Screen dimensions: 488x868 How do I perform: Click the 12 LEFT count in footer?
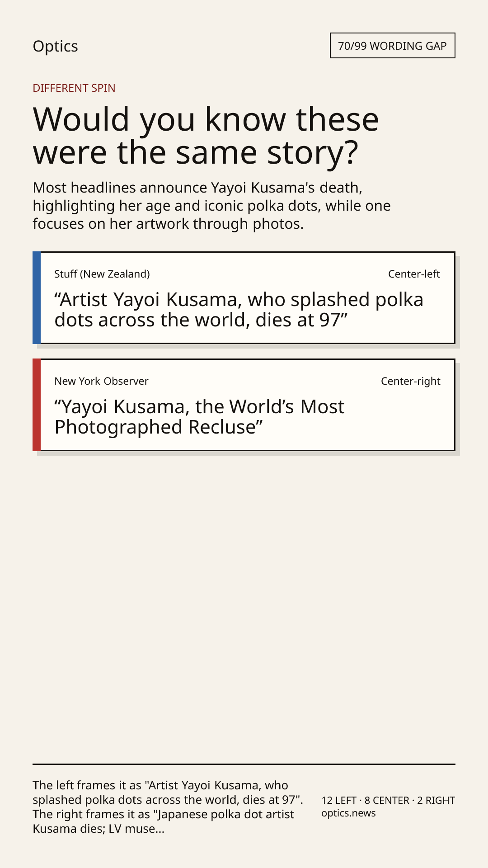pyautogui.click(x=339, y=800)
